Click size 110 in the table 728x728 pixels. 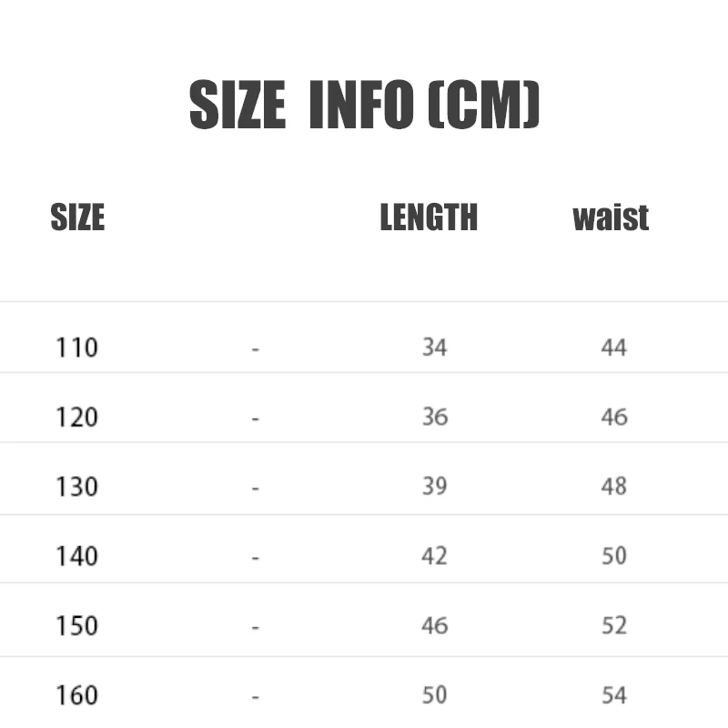[x=76, y=348]
